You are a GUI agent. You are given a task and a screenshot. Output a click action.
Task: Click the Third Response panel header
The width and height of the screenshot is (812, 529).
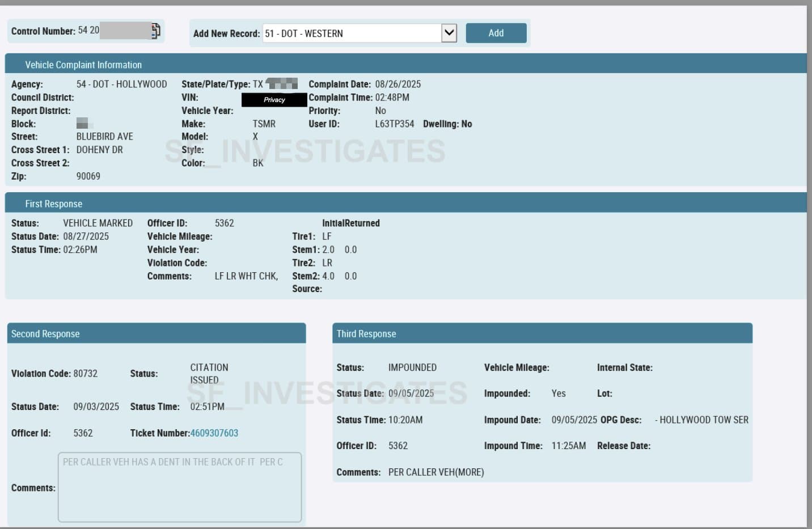[x=366, y=334]
